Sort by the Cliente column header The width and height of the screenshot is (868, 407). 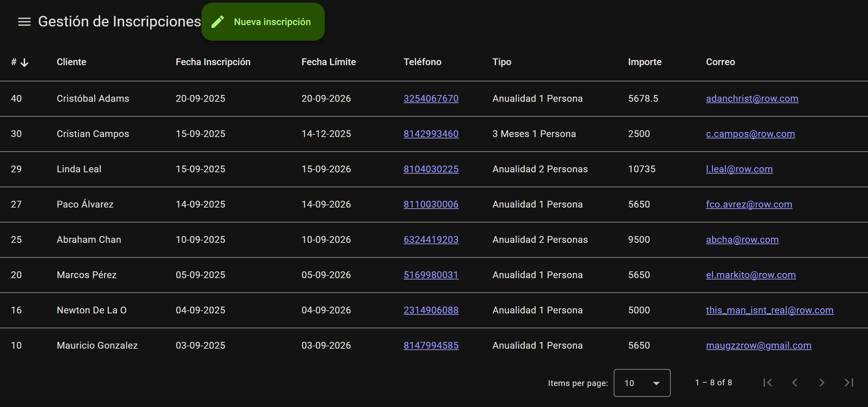[72, 62]
